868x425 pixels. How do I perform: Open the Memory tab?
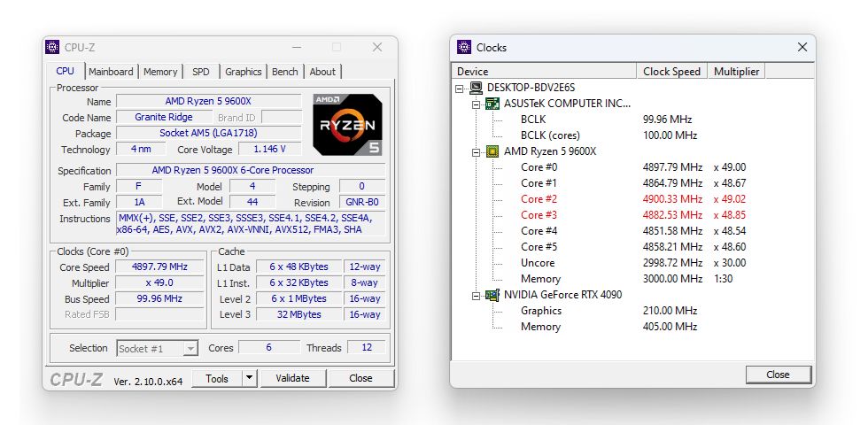tap(160, 72)
